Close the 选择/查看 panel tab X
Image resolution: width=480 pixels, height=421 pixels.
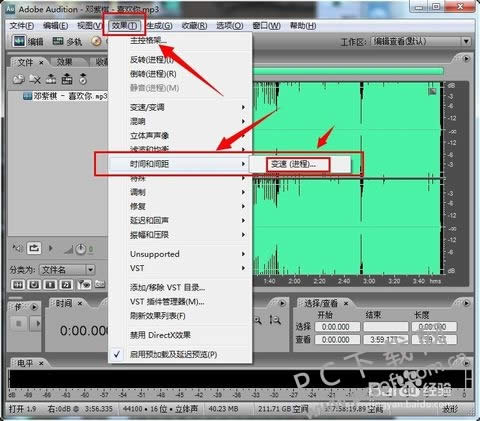(x=346, y=303)
